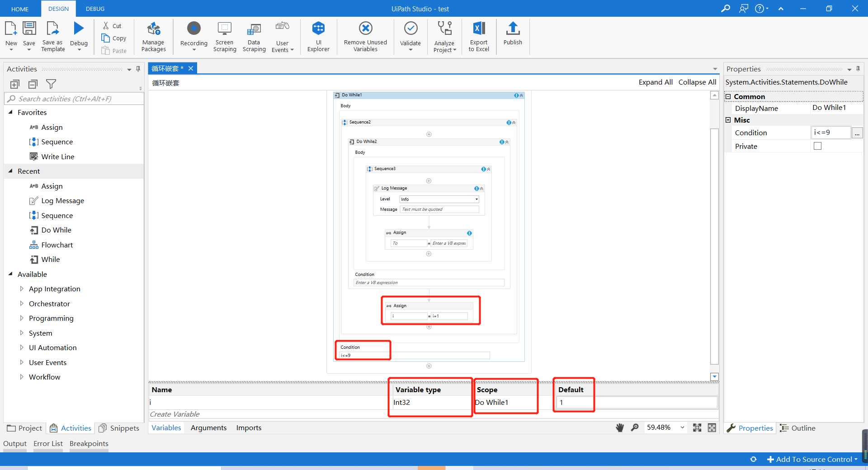Open the Outline tab
The height and width of the screenshot is (470, 868).
coord(798,428)
